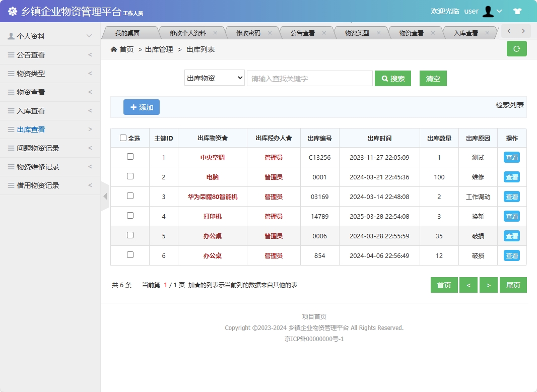This screenshot has width=537, height=392.
Task: Click the 搜索 search button
Action: 393,78
